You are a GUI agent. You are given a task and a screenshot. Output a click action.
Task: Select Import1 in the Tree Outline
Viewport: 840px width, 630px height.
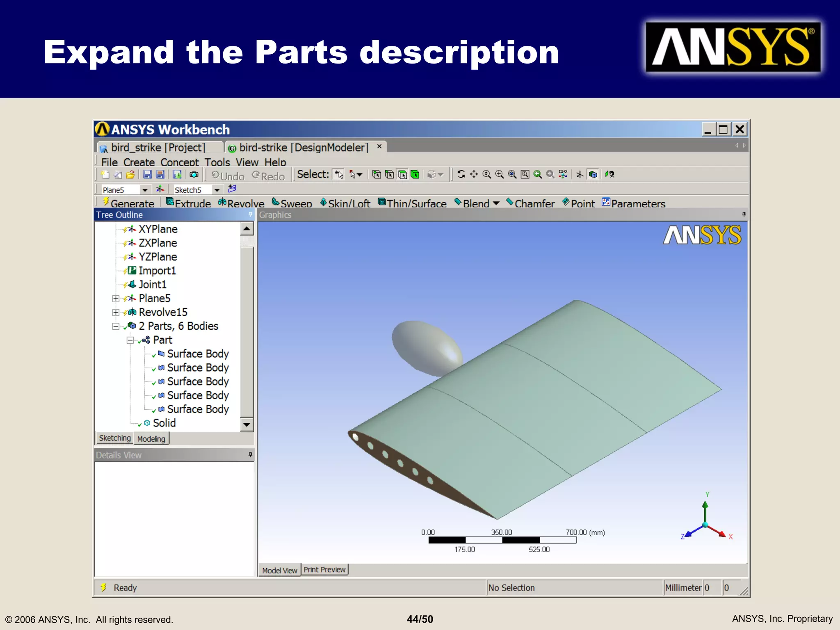157,271
